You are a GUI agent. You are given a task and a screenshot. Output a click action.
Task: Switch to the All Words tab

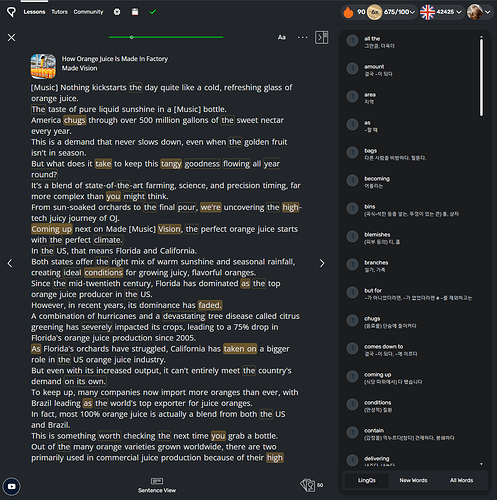(461, 480)
